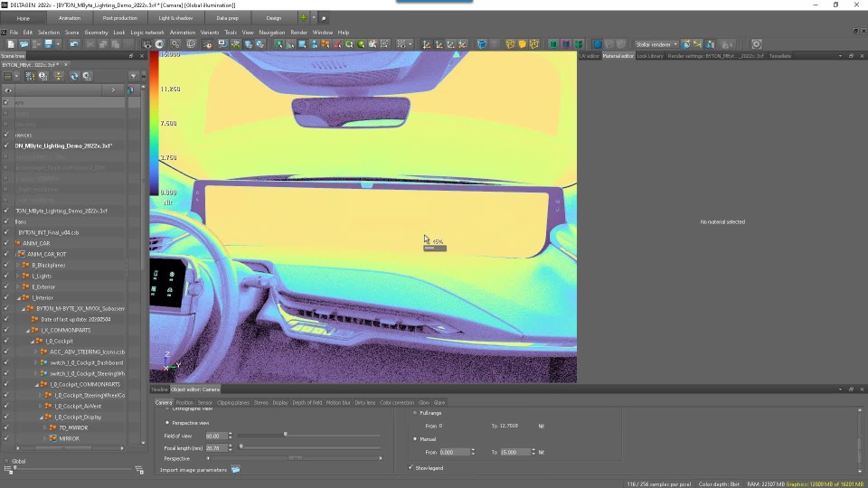The width and height of the screenshot is (868, 488).
Task: Click the Manual To value input field
Action: pos(515,452)
